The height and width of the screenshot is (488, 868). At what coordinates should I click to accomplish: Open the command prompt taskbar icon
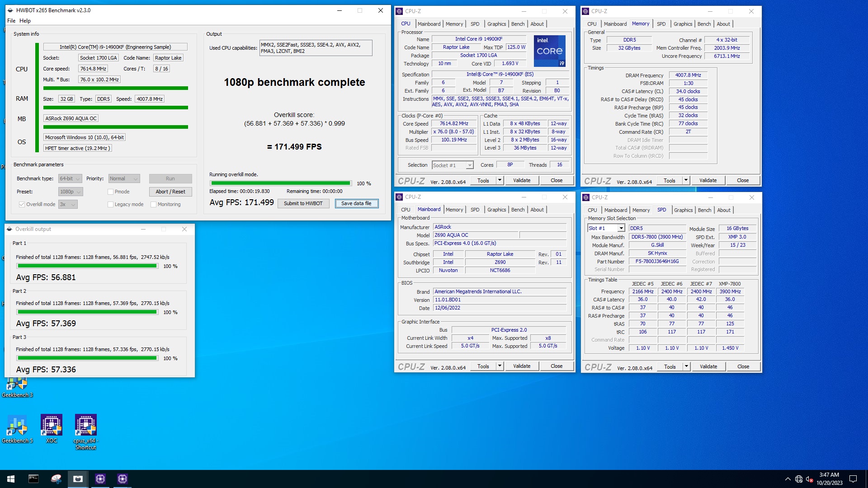coord(33,479)
